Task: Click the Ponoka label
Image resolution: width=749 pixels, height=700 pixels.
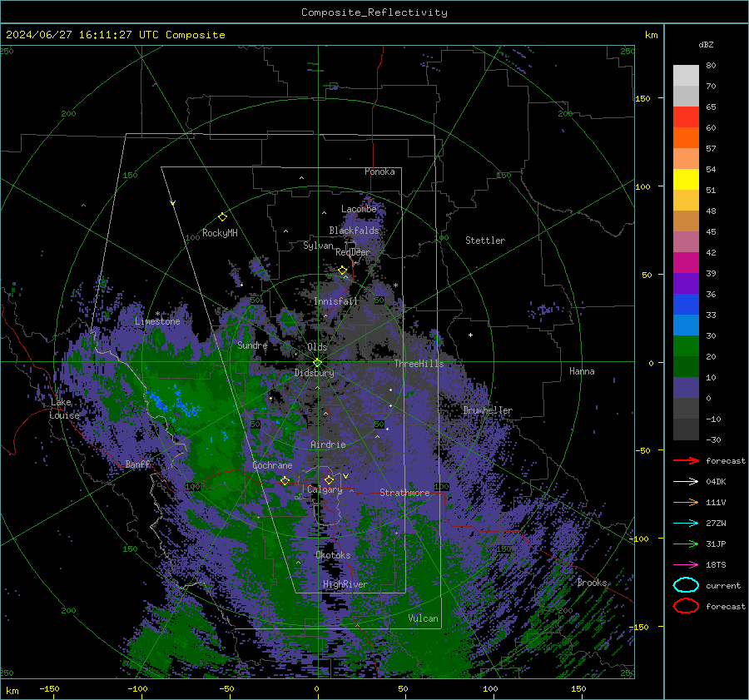Action: [379, 171]
